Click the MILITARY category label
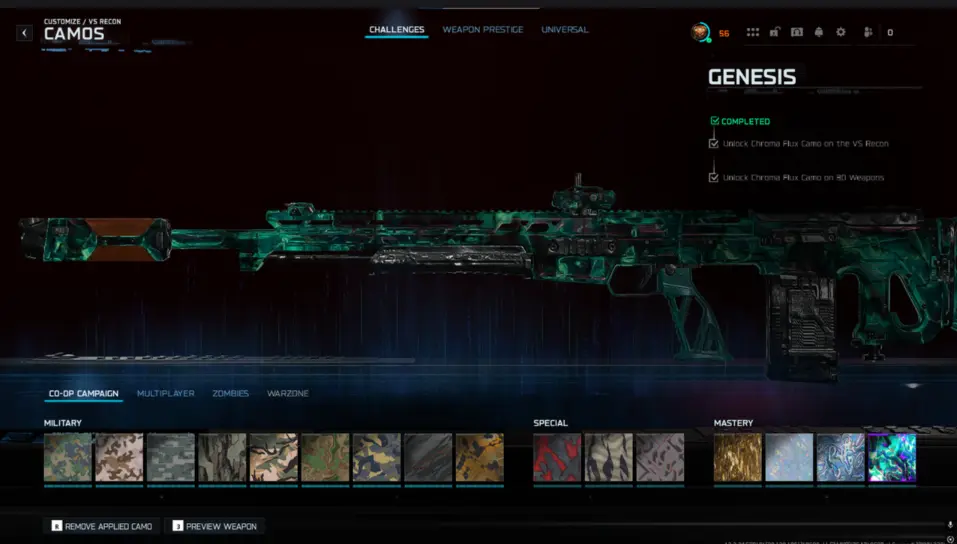This screenshot has height=544, width=957. tap(63, 423)
